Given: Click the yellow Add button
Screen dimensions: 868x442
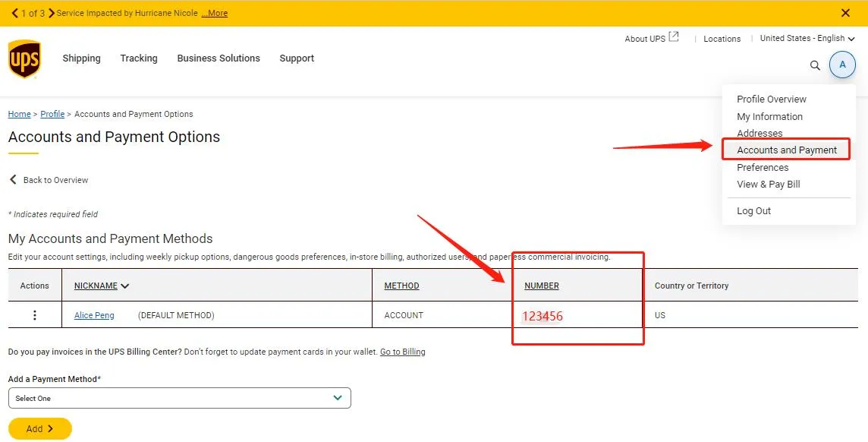Looking at the screenshot, I should tap(40, 428).
